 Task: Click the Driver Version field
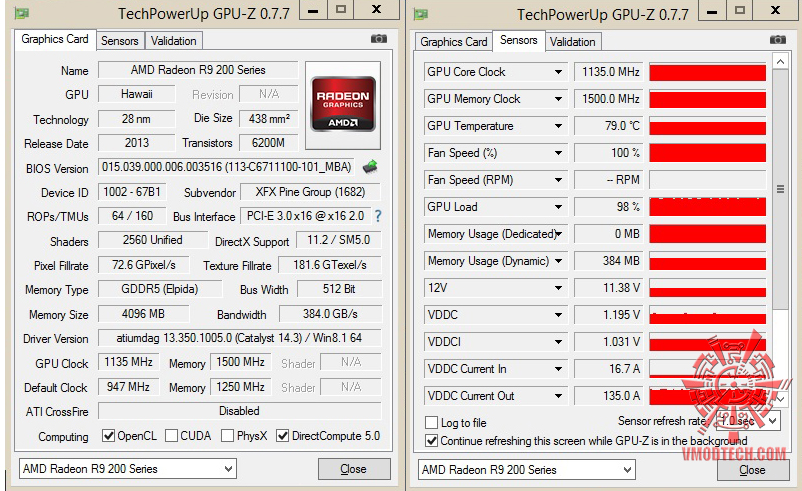(x=239, y=338)
